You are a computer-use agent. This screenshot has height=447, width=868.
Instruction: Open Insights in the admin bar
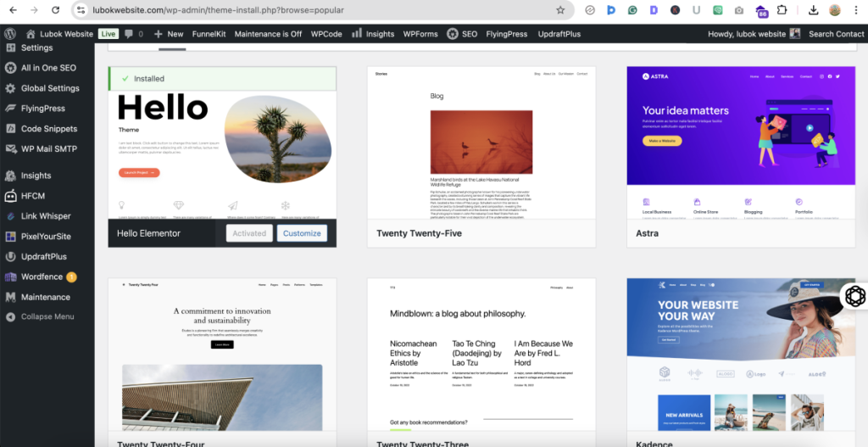(x=373, y=34)
